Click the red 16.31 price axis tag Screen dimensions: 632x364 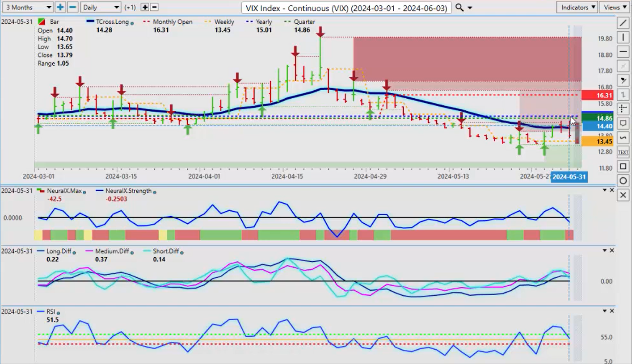pos(598,96)
